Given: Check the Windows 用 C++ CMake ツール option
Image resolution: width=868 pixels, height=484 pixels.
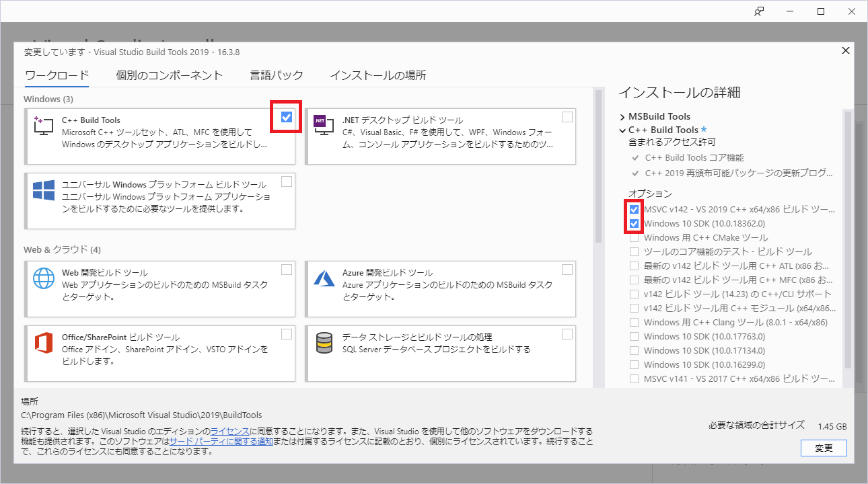Looking at the screenshot, I should 633,237.
